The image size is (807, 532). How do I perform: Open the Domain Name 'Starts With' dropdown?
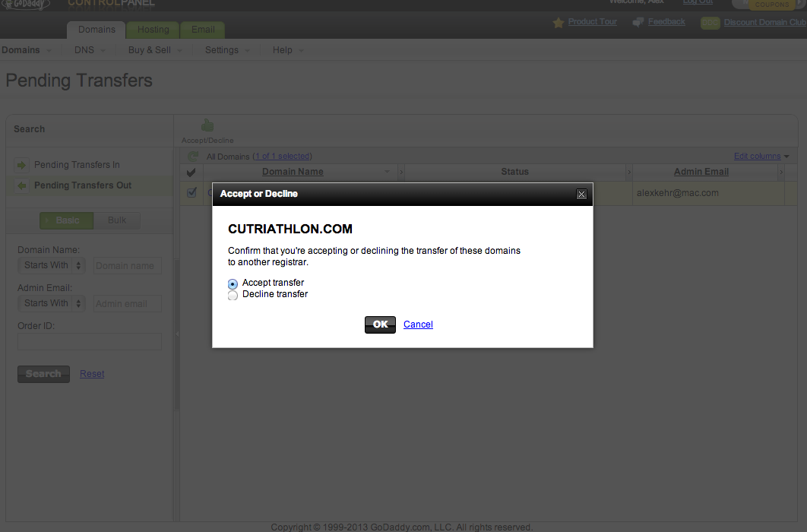pyautogui.click(x=52, y=265)
